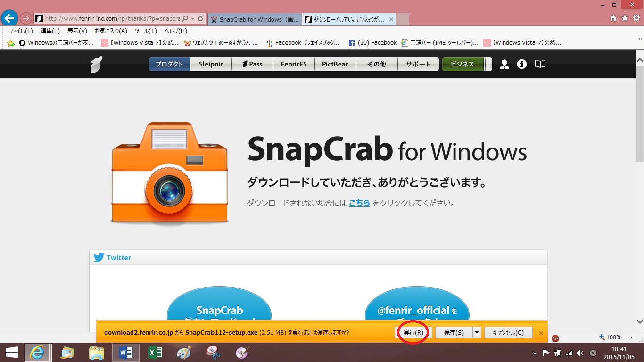Open Word from the taskbar
Screen dimensions: 644x362
(125, 353)
